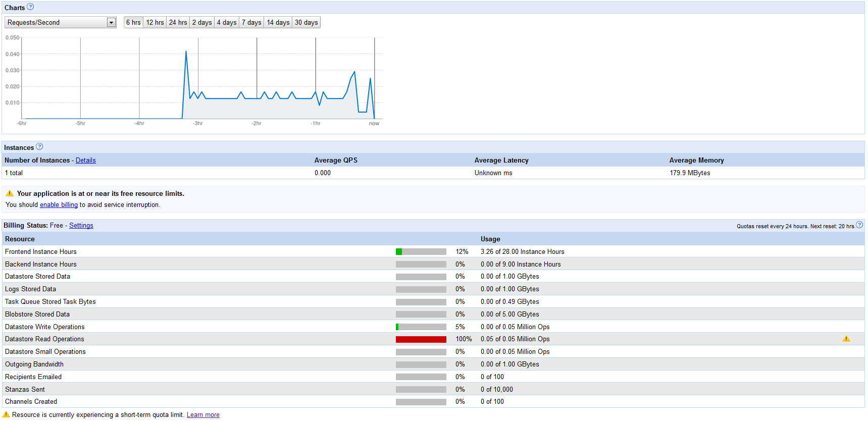Click the short-term quota limit warning icon

click(6, 414)
